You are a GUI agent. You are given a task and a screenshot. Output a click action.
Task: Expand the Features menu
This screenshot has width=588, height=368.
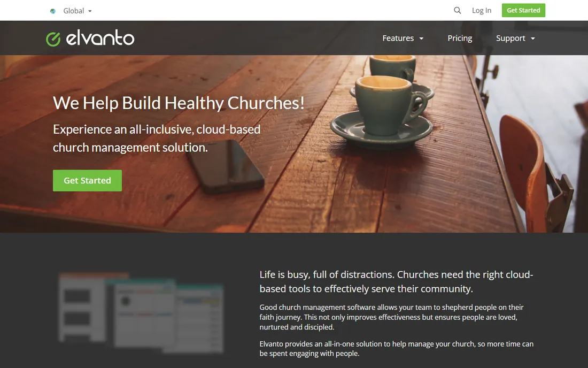[403, 39]
